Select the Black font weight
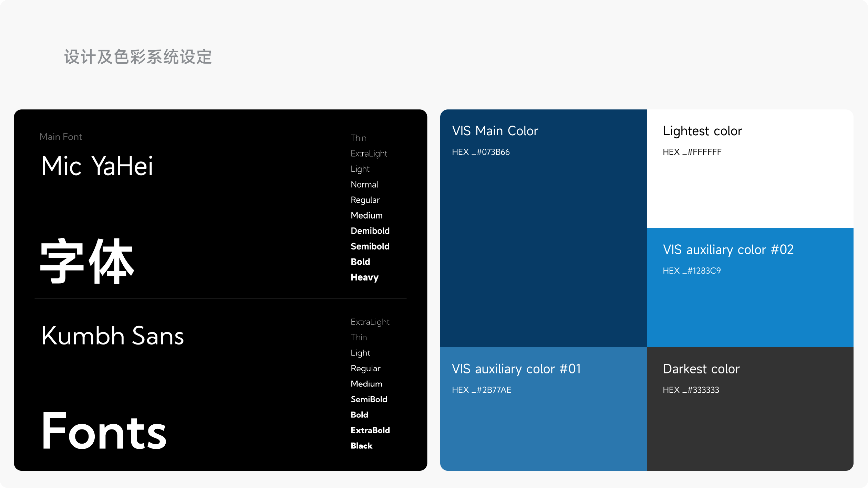Viewport: 868px width, 488px height. (361, 446)
